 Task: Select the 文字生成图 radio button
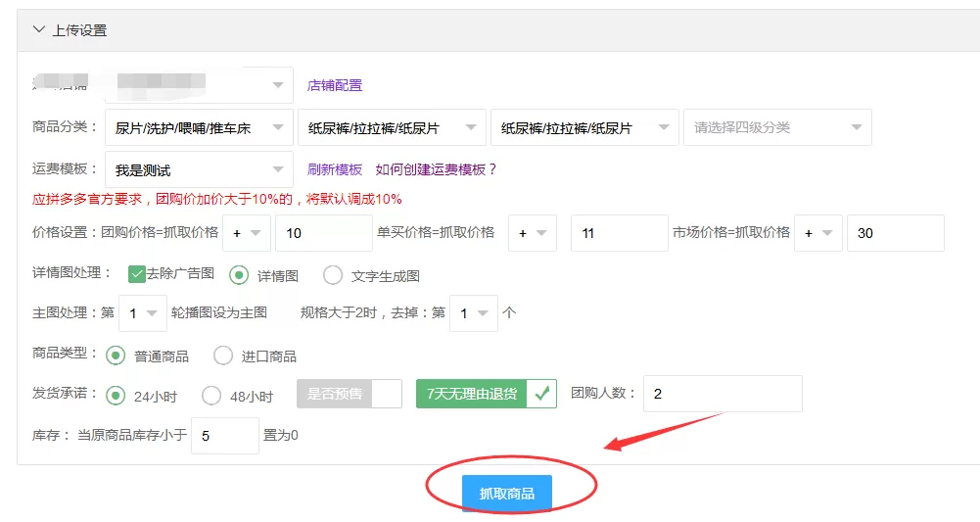click(333, 275)
